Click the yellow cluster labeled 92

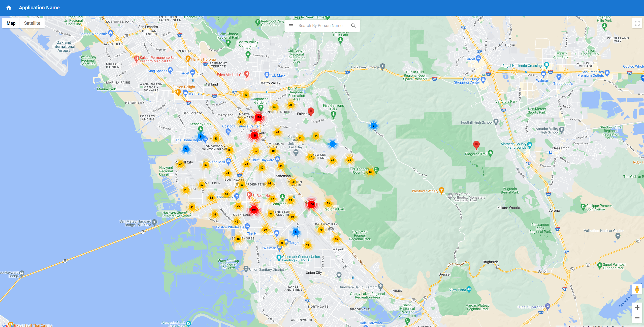coord(270,183)
